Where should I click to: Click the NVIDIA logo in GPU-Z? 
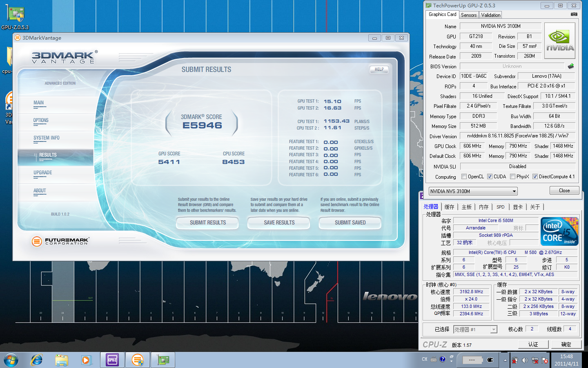click(x=560, y=40)
